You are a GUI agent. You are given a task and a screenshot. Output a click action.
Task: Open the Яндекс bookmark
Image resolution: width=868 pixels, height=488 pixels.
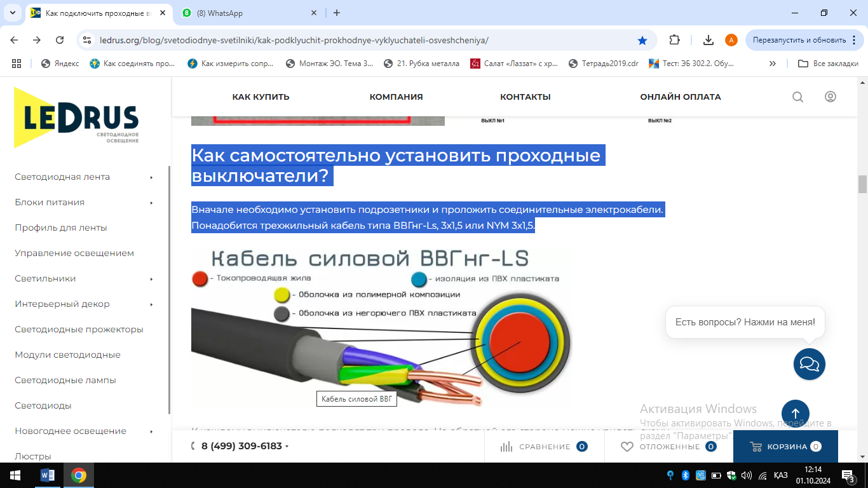60,64
